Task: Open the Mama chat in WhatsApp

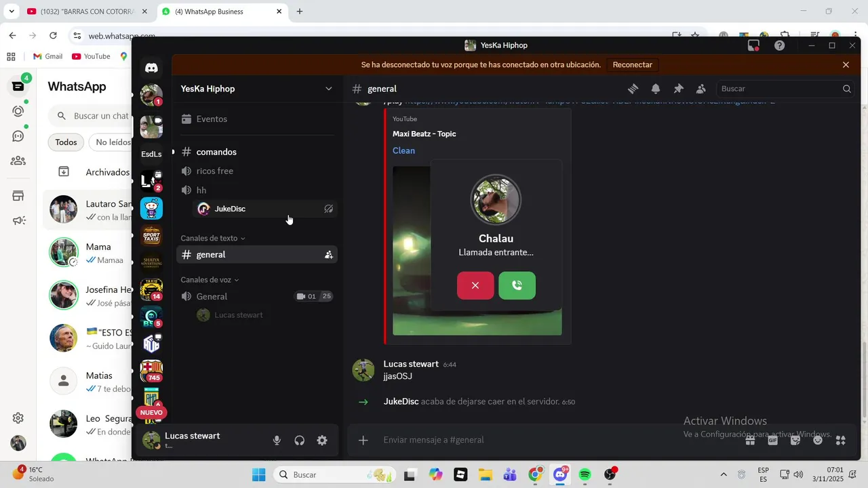Action: click(87, 253)
